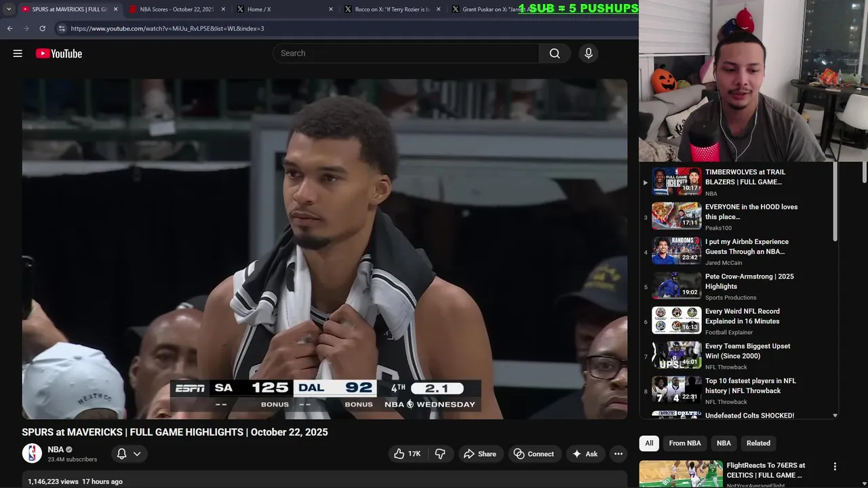The image size is (868, 488).
Task: Close the NBA Scores tab
Action: pyautogui.click(x=222, y=9)
